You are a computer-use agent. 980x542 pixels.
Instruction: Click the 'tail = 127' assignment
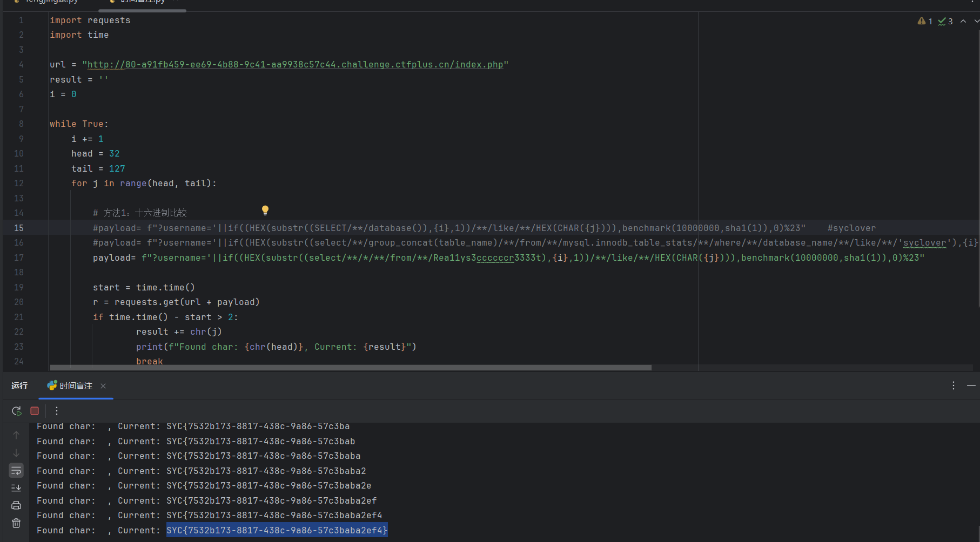pyautogui.click(x=98, y=168)
